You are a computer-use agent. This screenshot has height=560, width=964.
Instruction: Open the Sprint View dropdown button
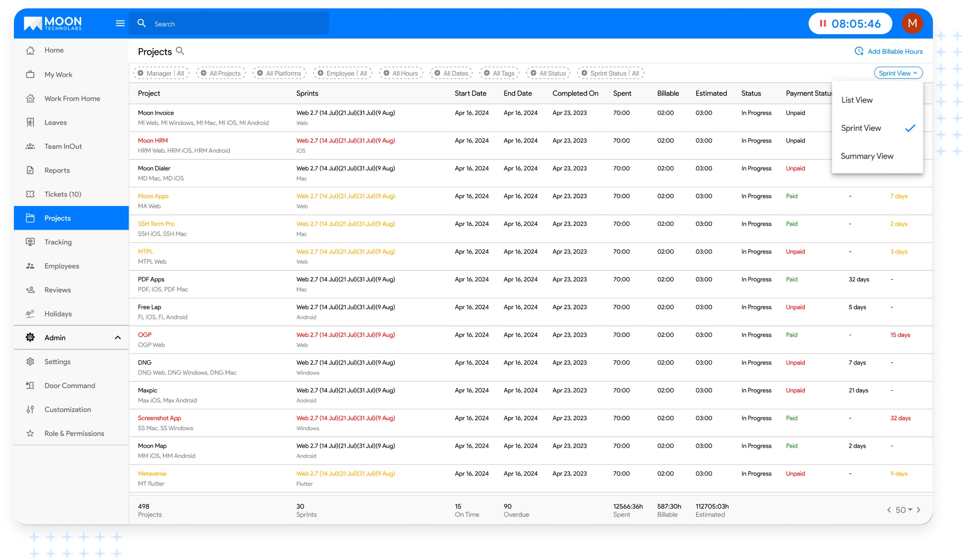pyautogui.click(x=898, y=73)
